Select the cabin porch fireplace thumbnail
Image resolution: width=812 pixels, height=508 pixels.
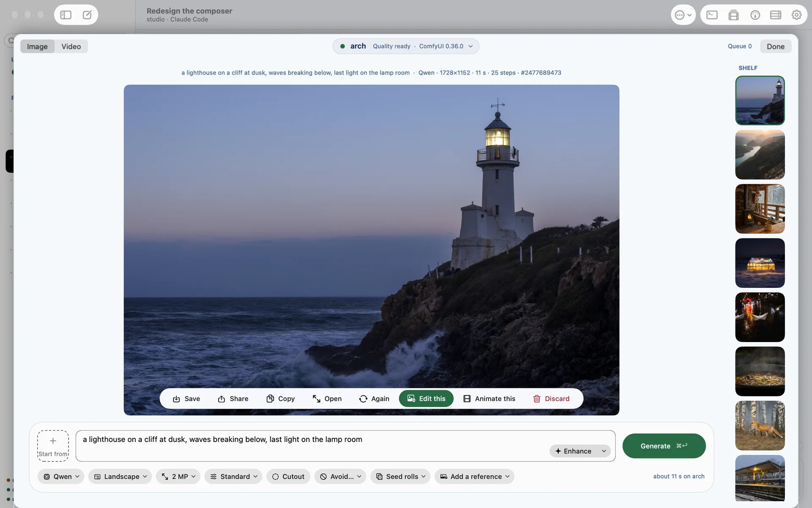click(x=760, y=209)
